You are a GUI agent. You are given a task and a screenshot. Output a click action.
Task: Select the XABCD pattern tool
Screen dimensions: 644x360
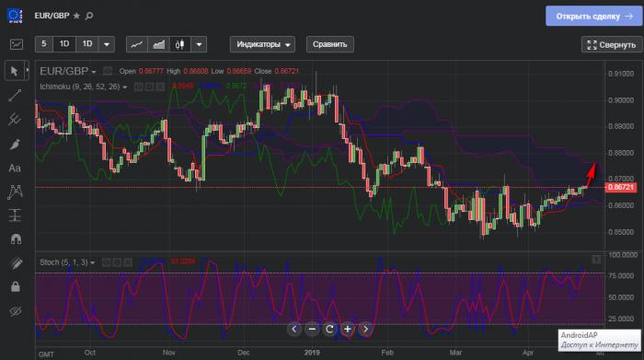point(15,192)
